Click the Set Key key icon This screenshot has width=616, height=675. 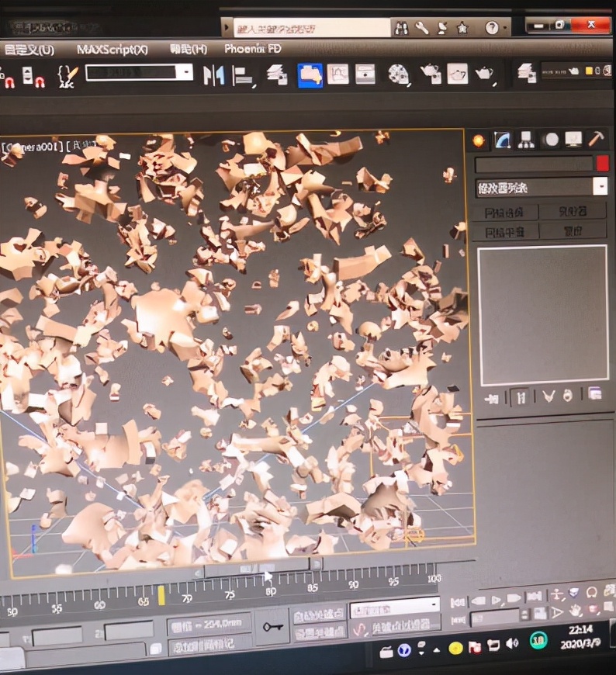[272, 627]
